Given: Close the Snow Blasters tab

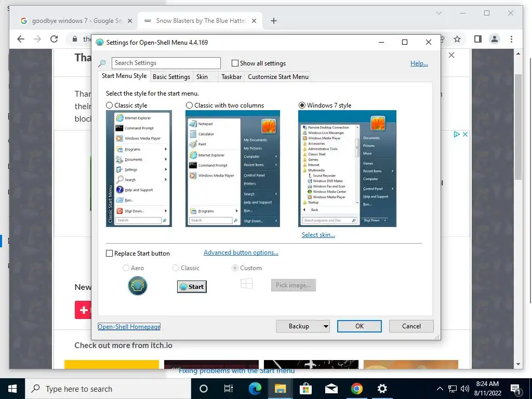Looking at the screenshot, I should [254, 21].
